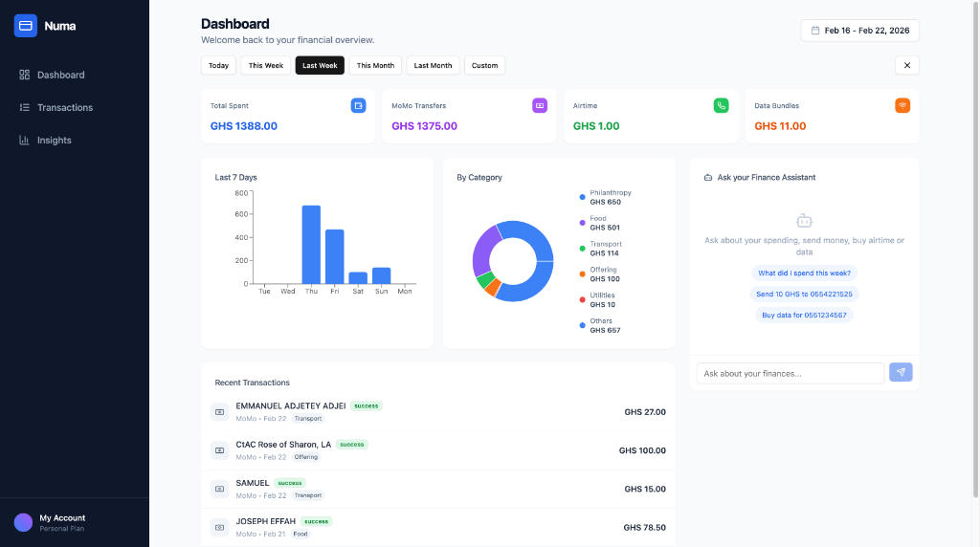Click the page vertical scrollbar
Viewport: 980px width, 547px height.
click(x=975, y=250)
